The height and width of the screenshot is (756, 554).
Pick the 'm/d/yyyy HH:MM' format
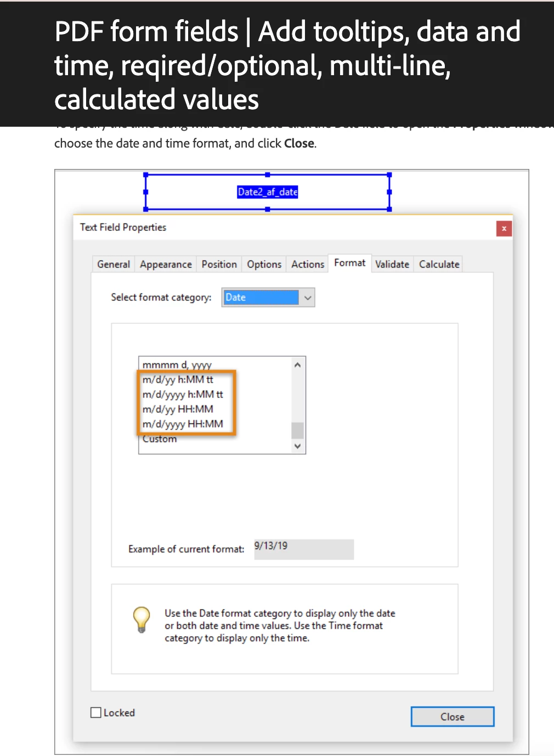(x=183, y=424)
